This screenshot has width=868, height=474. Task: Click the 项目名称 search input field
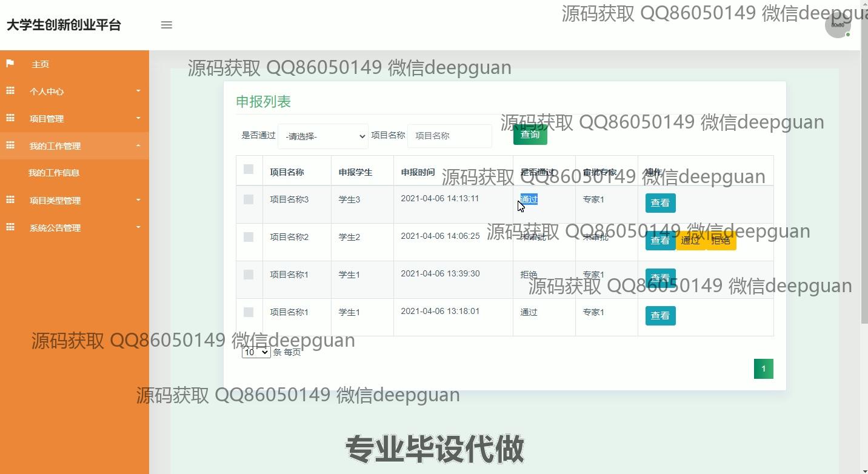[x=449, y=136]
